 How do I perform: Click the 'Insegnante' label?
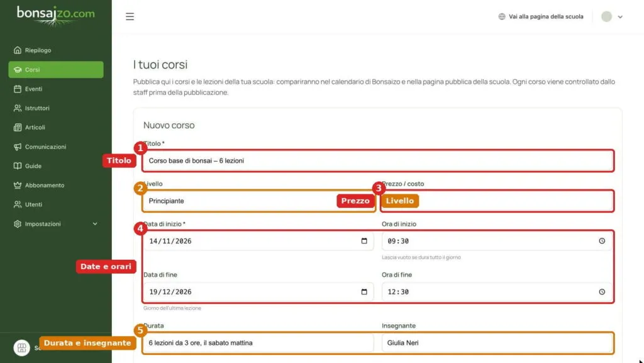click(398, 326)
